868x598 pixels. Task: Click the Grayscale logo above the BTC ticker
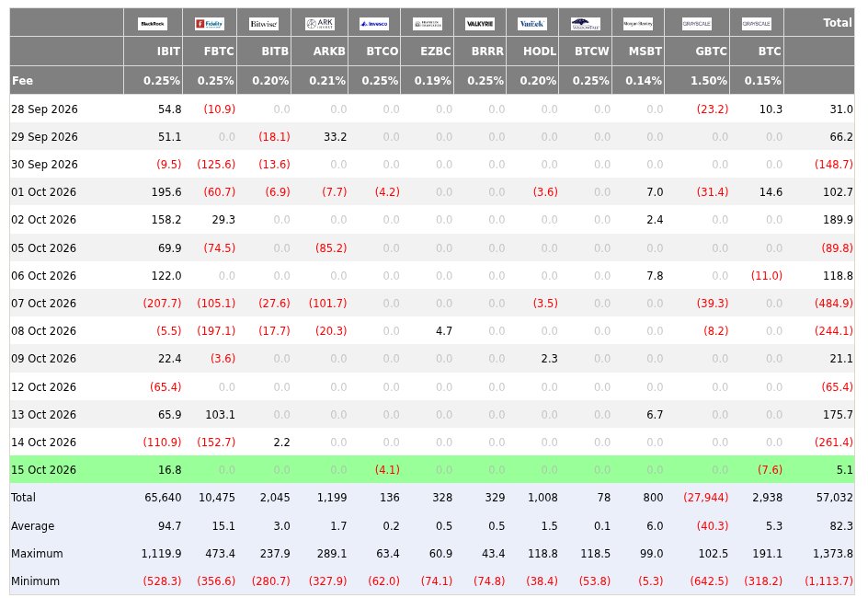click(757, 24)
